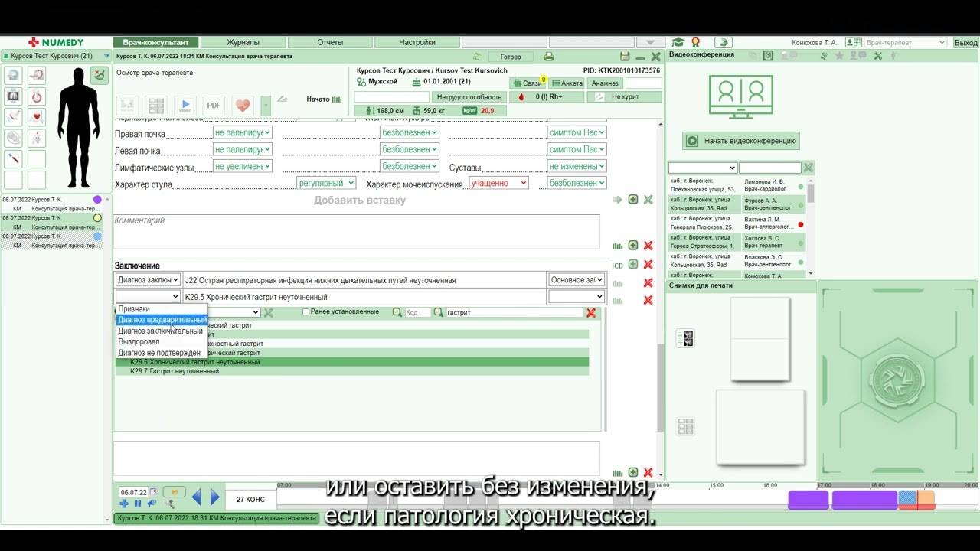Open the Правая почка не пальпируется dropdown
The width and height of the screenshot is (980, 551).
point(243,132)
